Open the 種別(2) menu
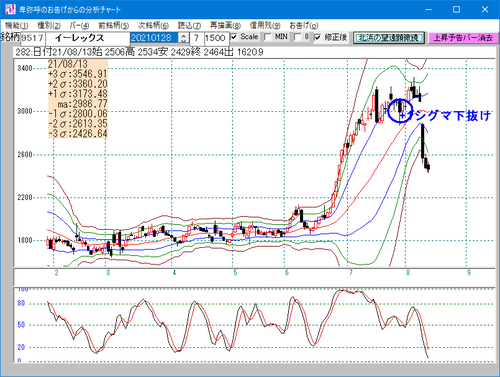Image resolution: width=500 pixels, height=377 pixels. pos(49,25)
